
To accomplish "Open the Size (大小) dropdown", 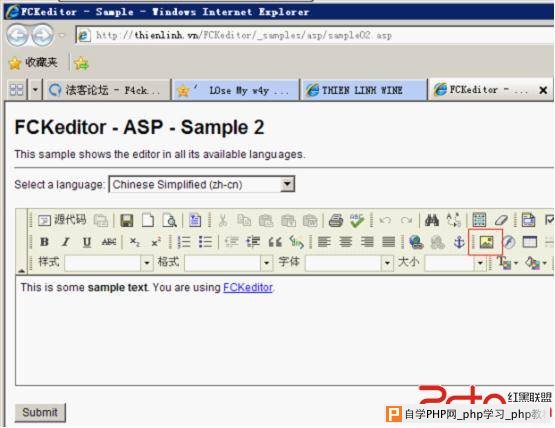I will point(455,263).
